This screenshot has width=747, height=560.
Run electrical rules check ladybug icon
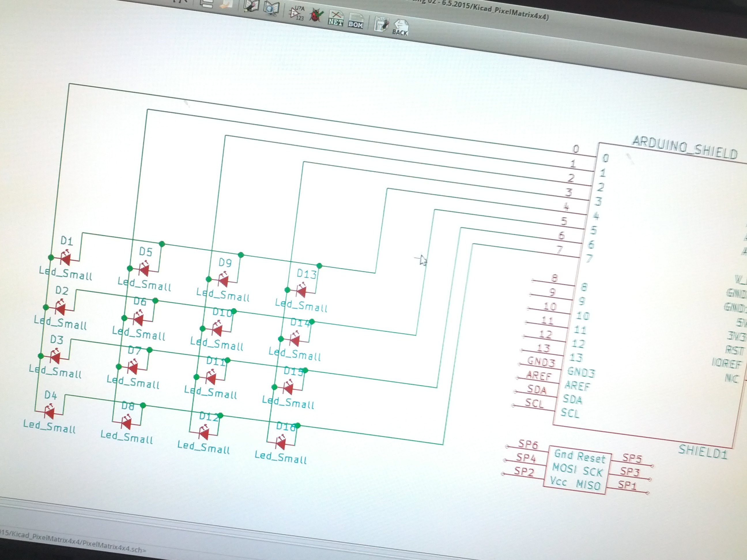(316, 16)
